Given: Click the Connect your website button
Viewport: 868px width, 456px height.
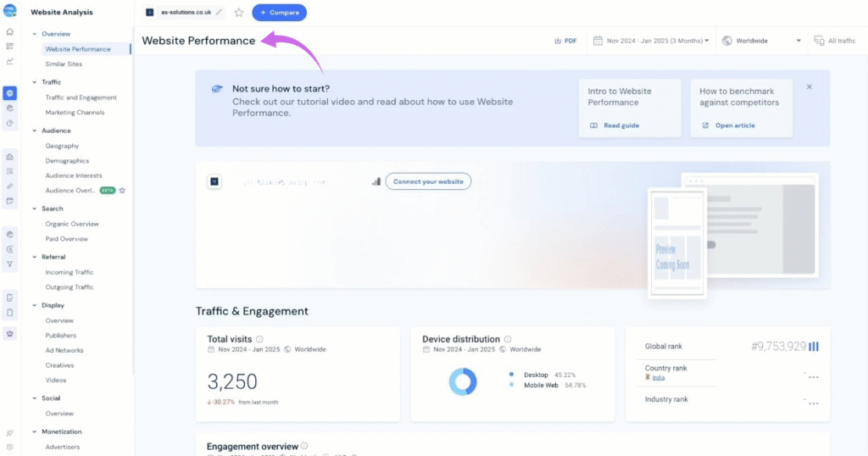Looking at the screenshot, I should tap(428, 181).
